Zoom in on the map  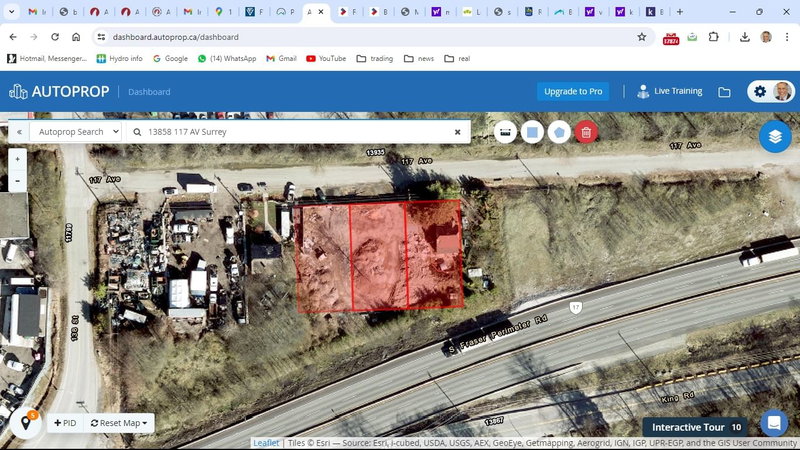tap(17, 159)
